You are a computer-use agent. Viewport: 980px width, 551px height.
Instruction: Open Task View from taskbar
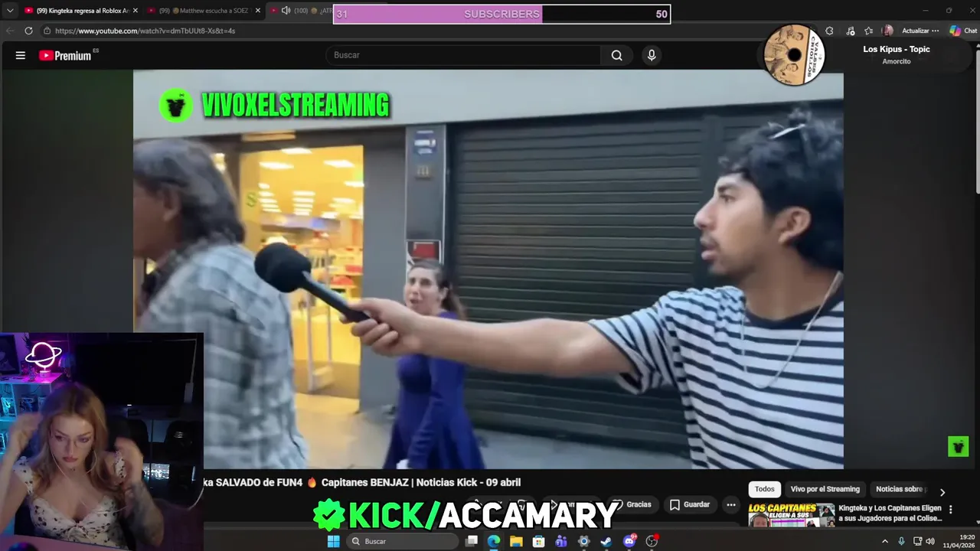click(x=472, y=541)
